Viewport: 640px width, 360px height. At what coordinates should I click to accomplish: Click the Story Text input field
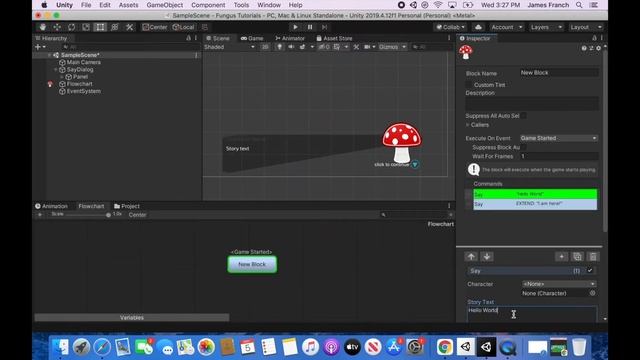tap(532, 314)
